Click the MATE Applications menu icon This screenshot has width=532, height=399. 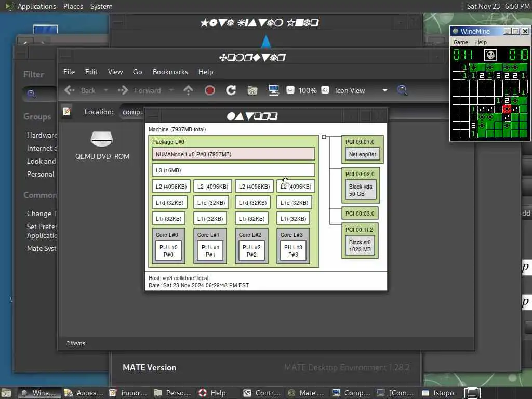(x=9, y=6)
